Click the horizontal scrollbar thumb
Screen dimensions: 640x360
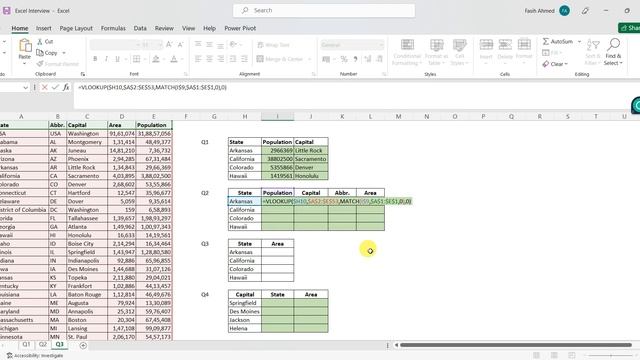click(516, 345)
